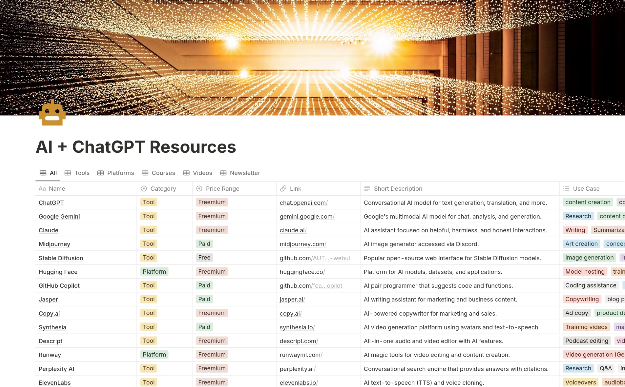The width and height of the screenshot is (625, 387).
Task: Click the Paid tag in GitHub Copilot row
Action: pos(204,286)
